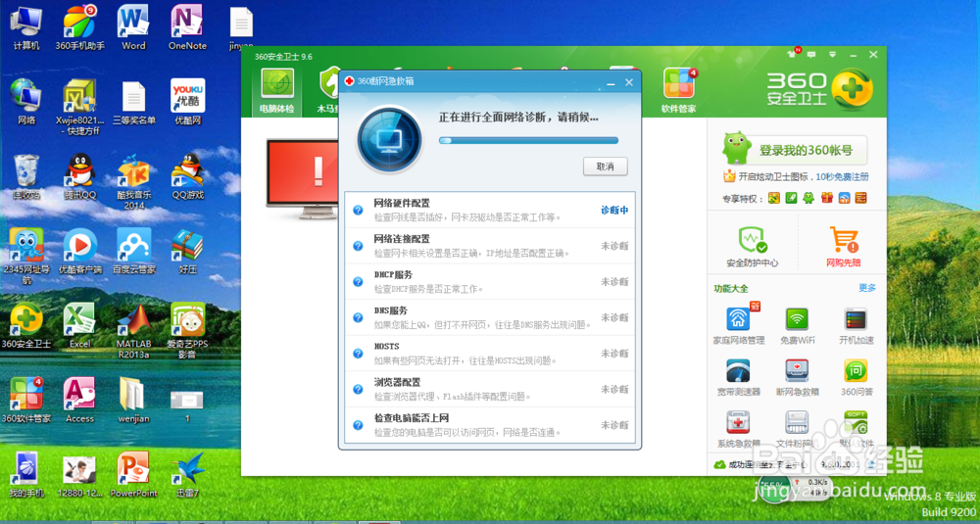Open 断网急救箱 tool in 功能大全
This screenshot has height=524, width=980.
click(x=798, y=377)
